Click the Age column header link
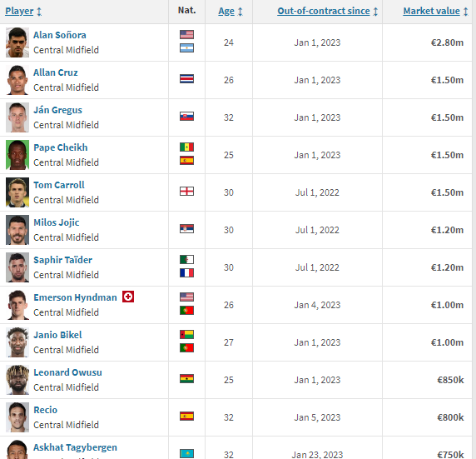 [226, 12]
